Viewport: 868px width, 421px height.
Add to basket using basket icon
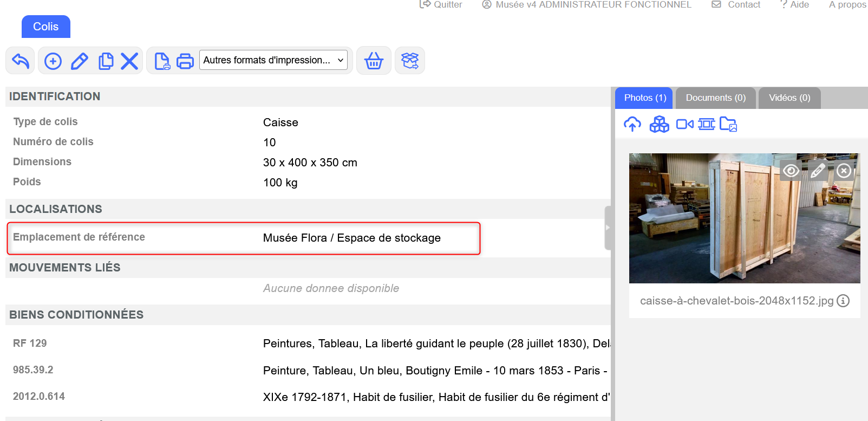(x=374, y=61)
